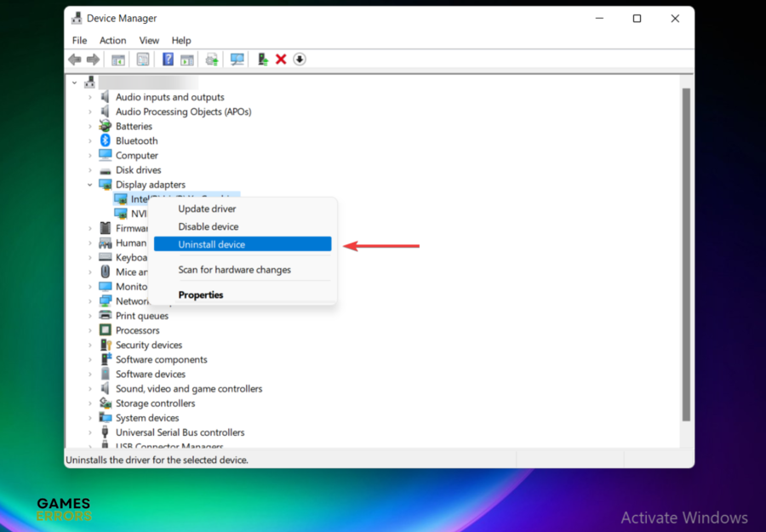The image size is (766, 532).
Task: Collapse the Display adapters category
Action: point(90,185)
